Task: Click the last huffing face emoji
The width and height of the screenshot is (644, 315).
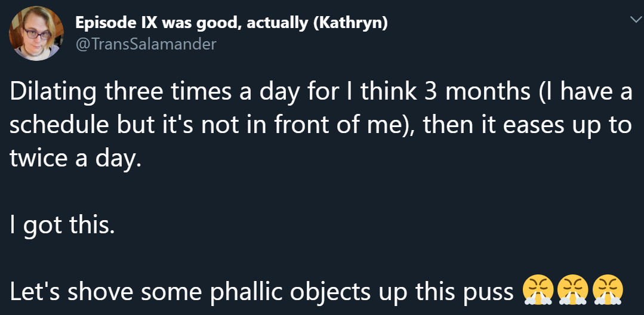Action: click(607, 291)
